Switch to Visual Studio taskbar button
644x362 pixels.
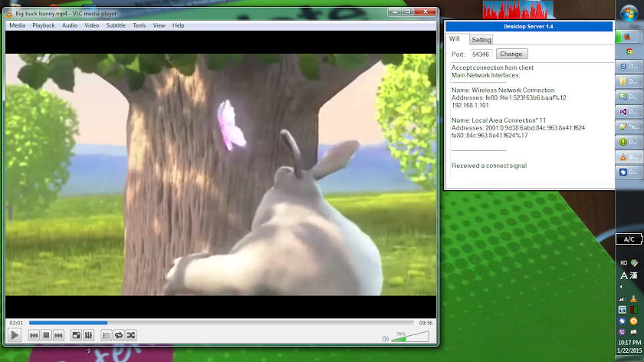(629, 112)
